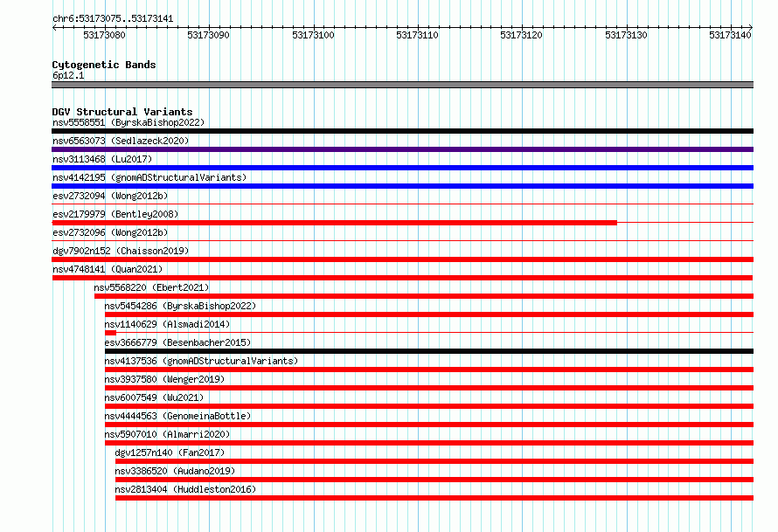
Task: Open the nsv6563073 (Sedlazeck2020) label
Action: click(x=121, y=141)
